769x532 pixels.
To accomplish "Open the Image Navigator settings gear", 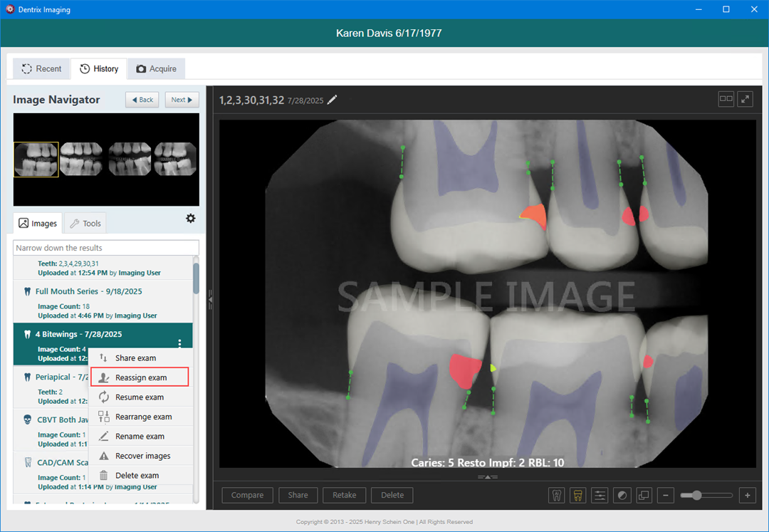I will (190, 219).
